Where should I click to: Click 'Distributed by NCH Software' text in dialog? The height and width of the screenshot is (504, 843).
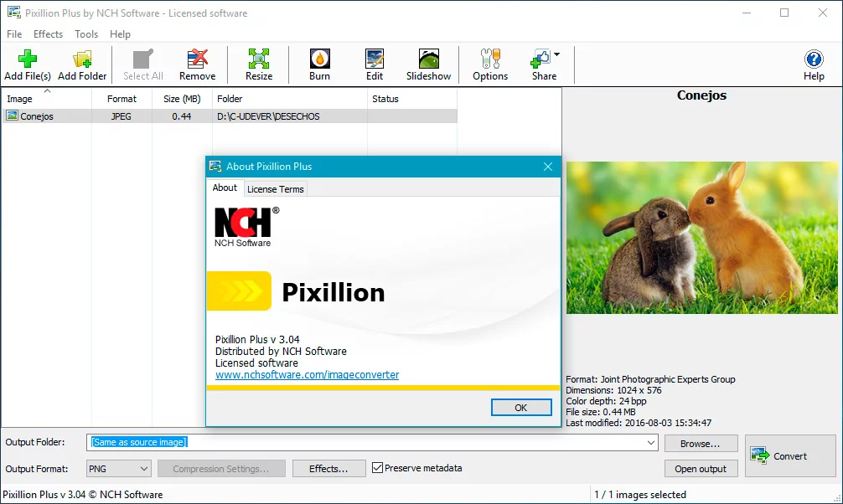coord(281,352)
